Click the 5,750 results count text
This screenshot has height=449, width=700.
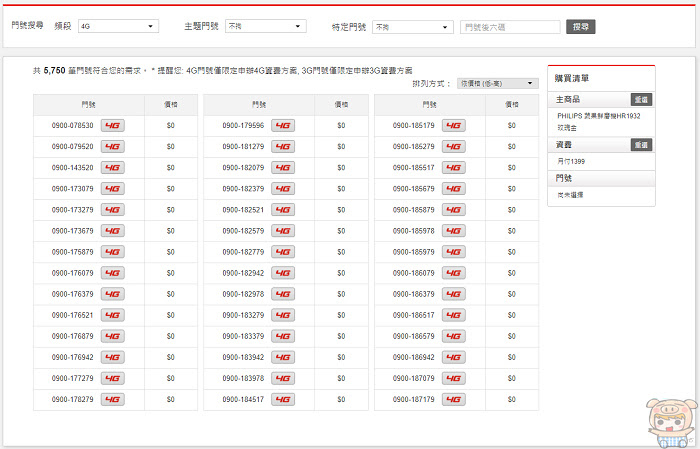coord(54,70)
